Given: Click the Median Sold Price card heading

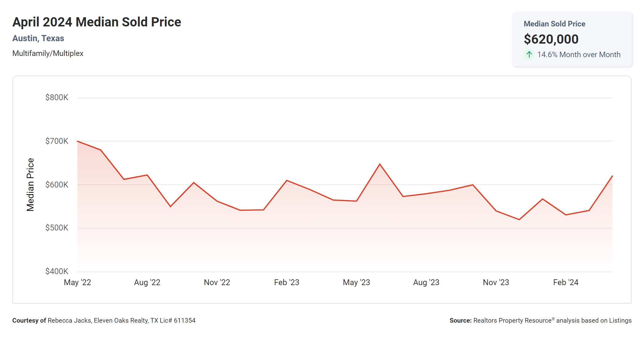Looking at the screenshot, I should (x=554, y=24).
